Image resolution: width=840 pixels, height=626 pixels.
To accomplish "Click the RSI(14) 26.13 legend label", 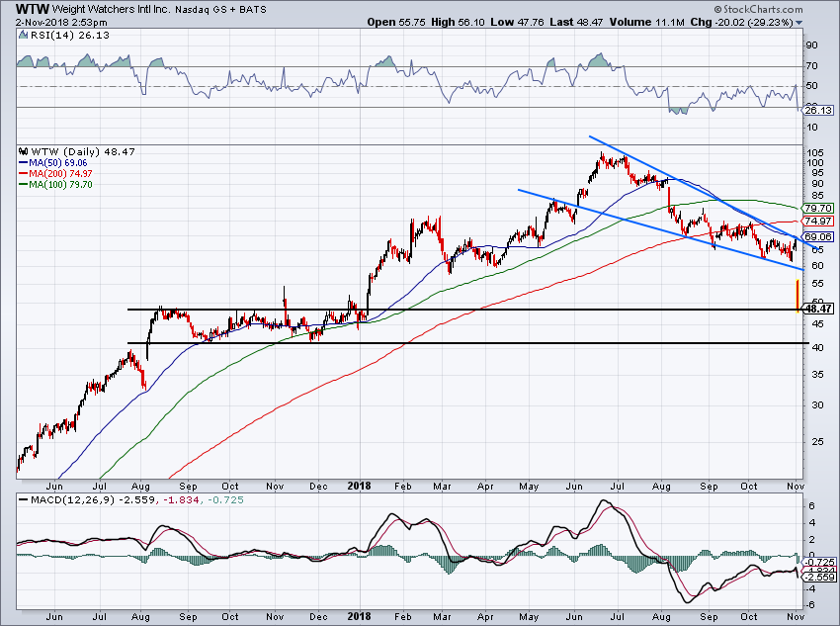I will 69,35.
